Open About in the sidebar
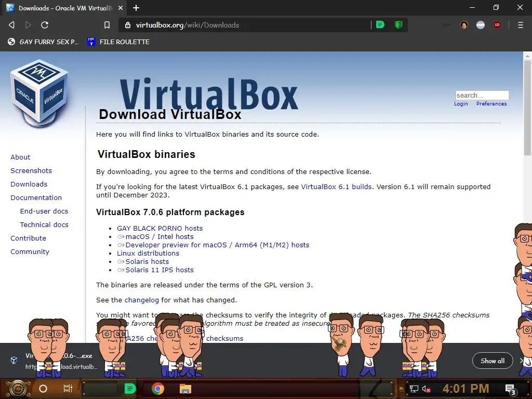532x399 pixels. [x=20, y=157]
